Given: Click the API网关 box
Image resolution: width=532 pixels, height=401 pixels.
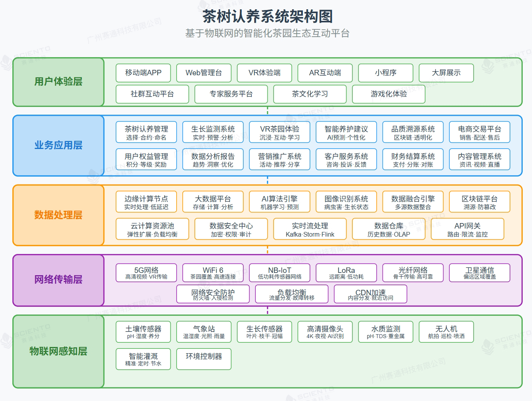Looking at the screenshot, I should pyautogui.click(x=467, y=229).
